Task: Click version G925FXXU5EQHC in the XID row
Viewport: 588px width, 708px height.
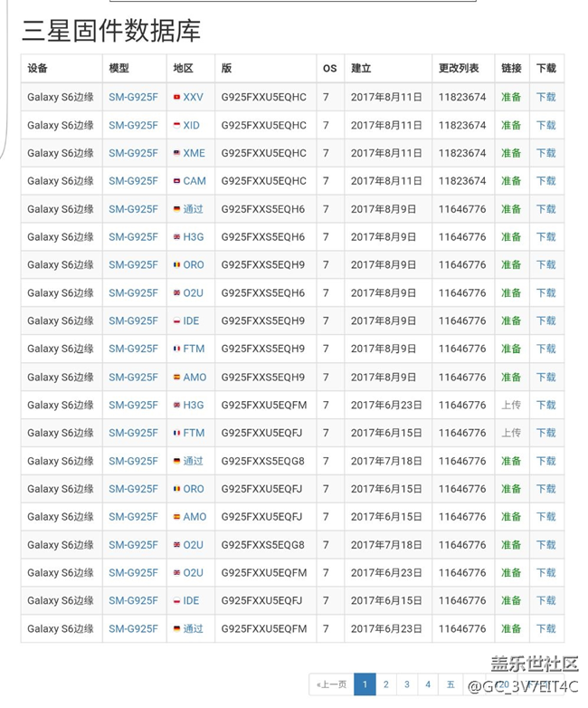Action: coord(263,125)
